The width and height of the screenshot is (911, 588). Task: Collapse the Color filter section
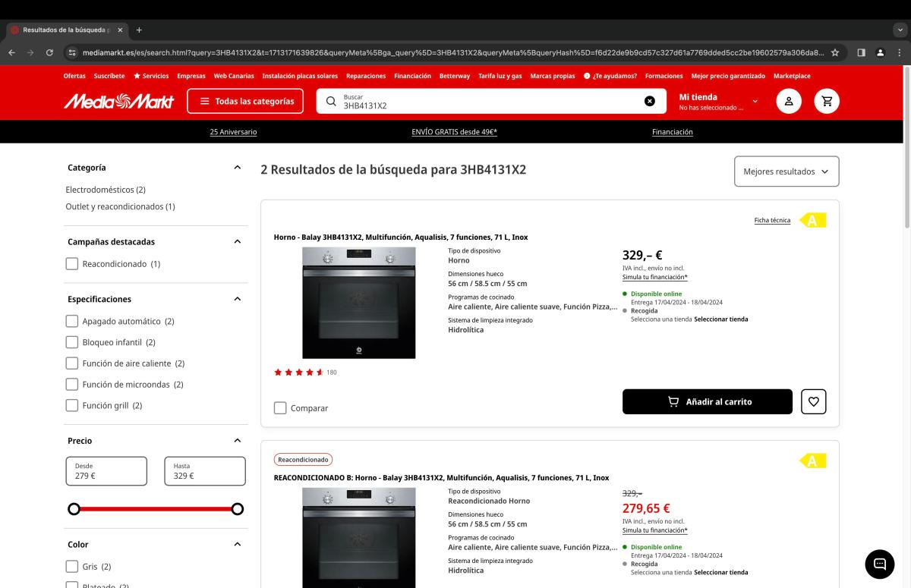237,545
